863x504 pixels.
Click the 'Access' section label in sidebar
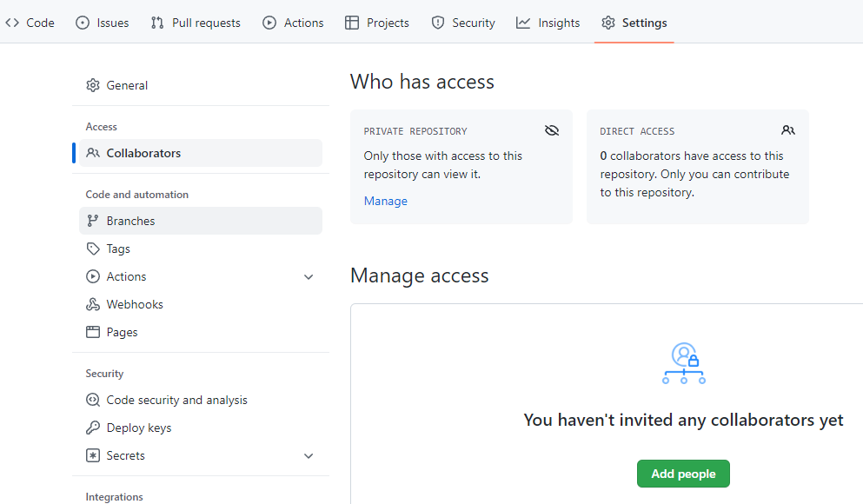[102, 127]
